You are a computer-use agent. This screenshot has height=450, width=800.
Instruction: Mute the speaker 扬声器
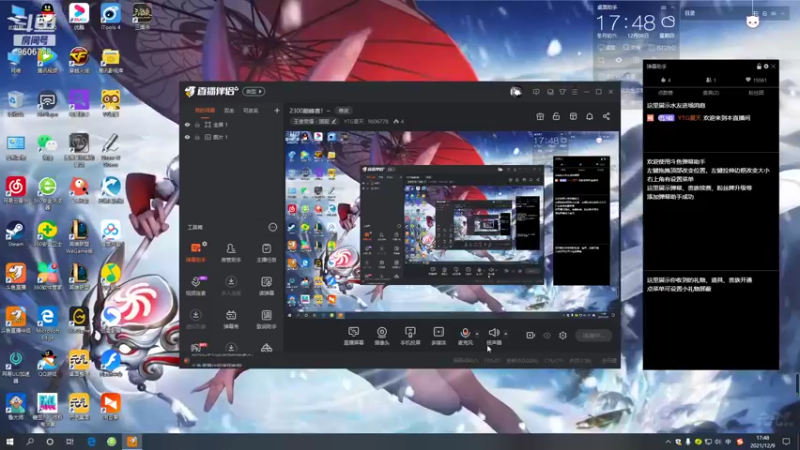tap(493, 336)
